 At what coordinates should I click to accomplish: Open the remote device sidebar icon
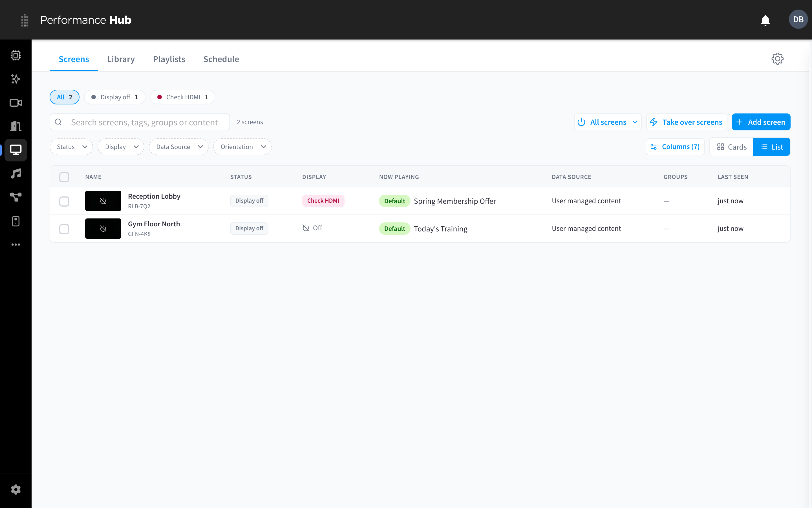[x=16, y=221]
